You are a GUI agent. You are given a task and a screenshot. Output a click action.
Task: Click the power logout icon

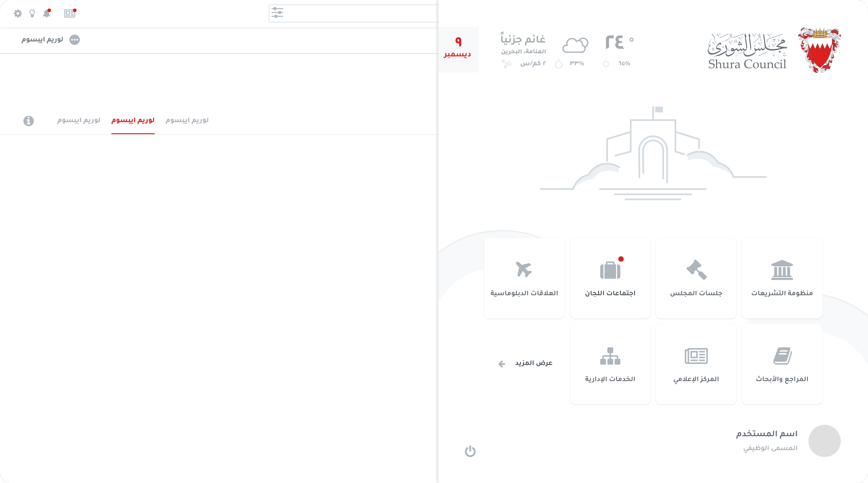click(x=470, y=451)
